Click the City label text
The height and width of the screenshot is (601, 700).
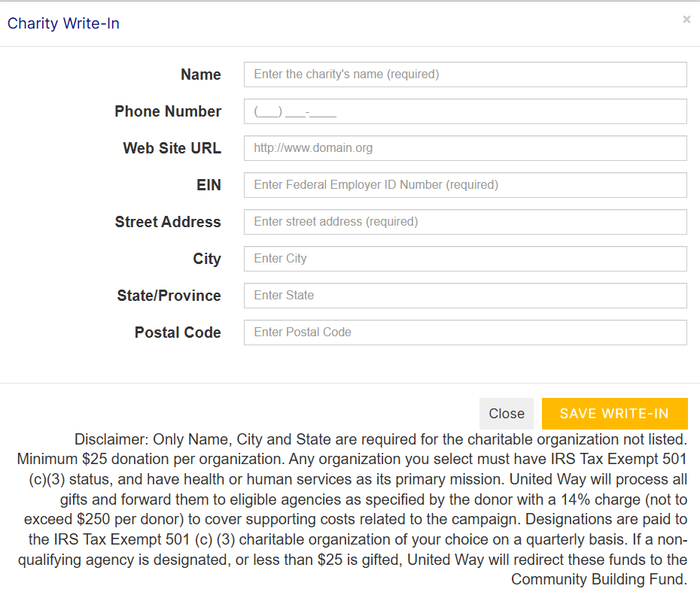(x=207, y=259)
